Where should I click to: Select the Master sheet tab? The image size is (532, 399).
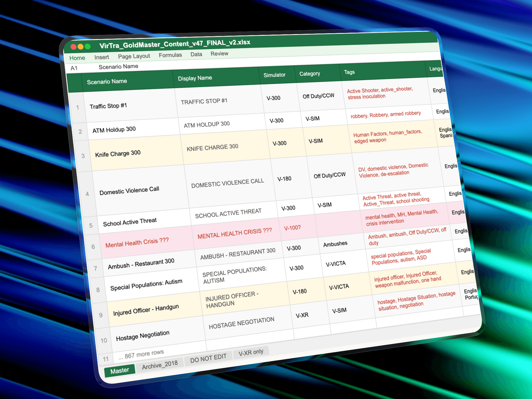point(119,370)
